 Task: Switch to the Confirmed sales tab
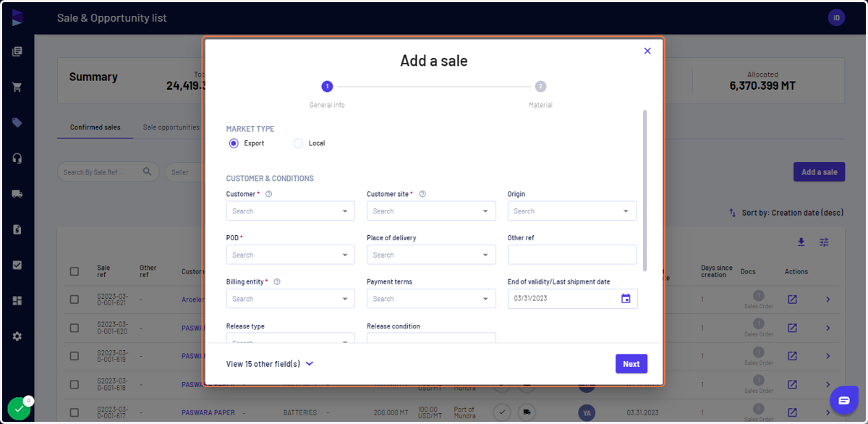coord(95,127)
